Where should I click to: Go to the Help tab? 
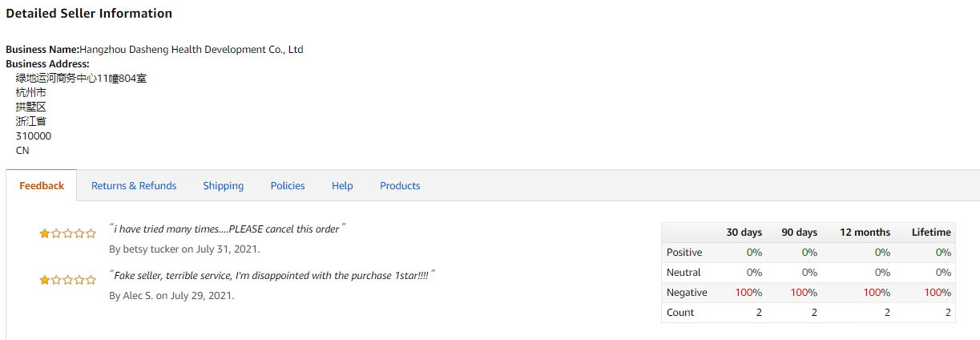342,186
